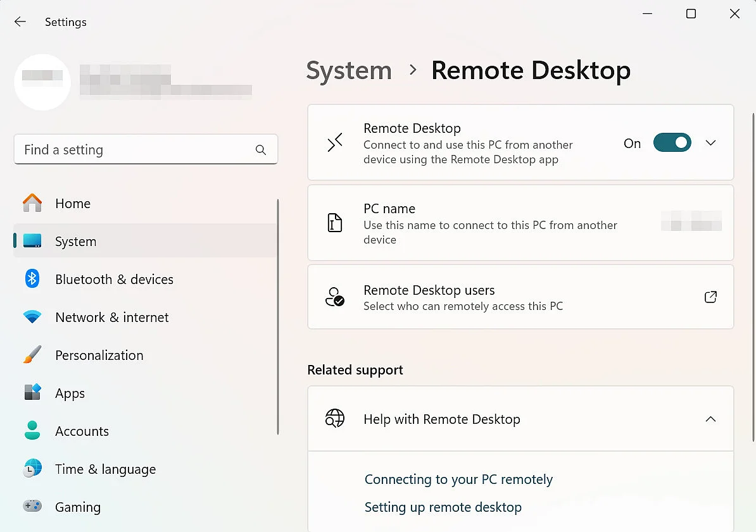The height and width of the screenshot is (532, 756).
Task: Click the sidebar scrollbar
Action: tap(278, 316)
